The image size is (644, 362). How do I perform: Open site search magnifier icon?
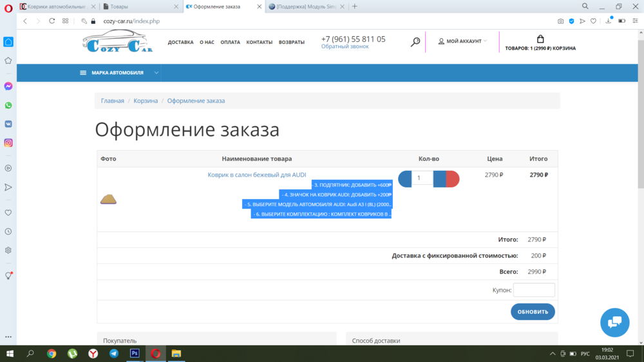coord(415,42)
